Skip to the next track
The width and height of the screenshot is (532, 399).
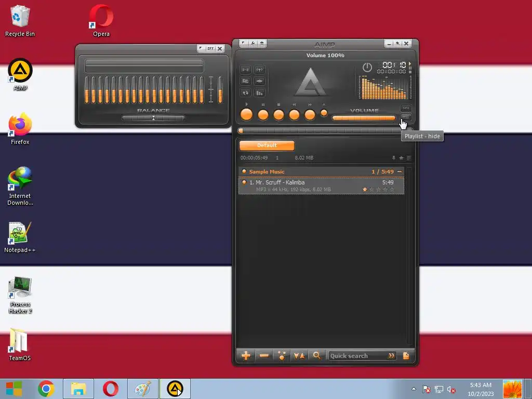pyautogui.click(x=310, y=115)
